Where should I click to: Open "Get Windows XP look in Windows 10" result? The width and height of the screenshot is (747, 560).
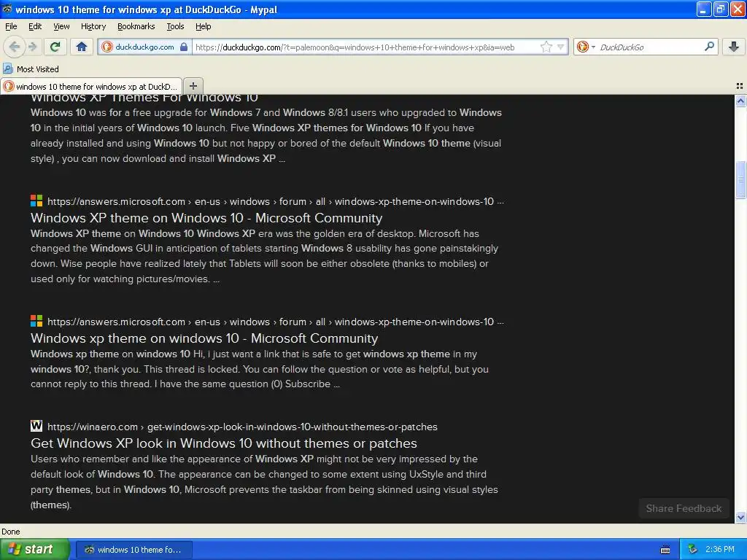pos(224,443)
